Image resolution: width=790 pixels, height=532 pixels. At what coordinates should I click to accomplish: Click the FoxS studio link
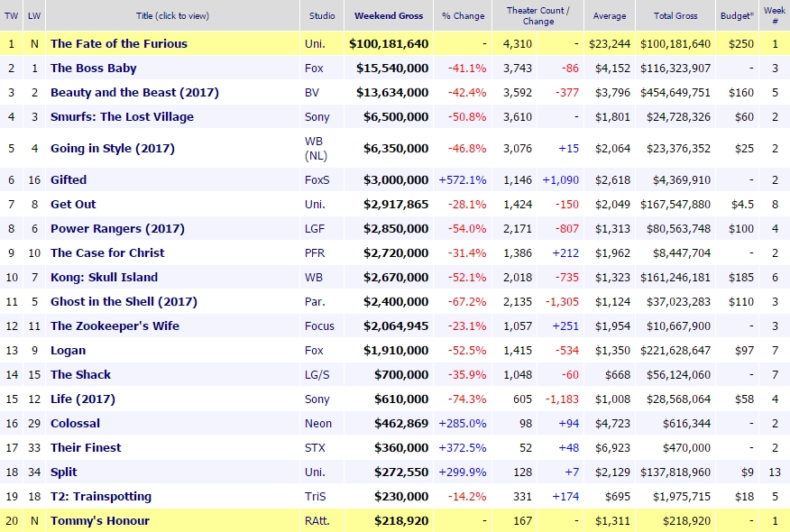pyautogui.click(x=317, y=179)
